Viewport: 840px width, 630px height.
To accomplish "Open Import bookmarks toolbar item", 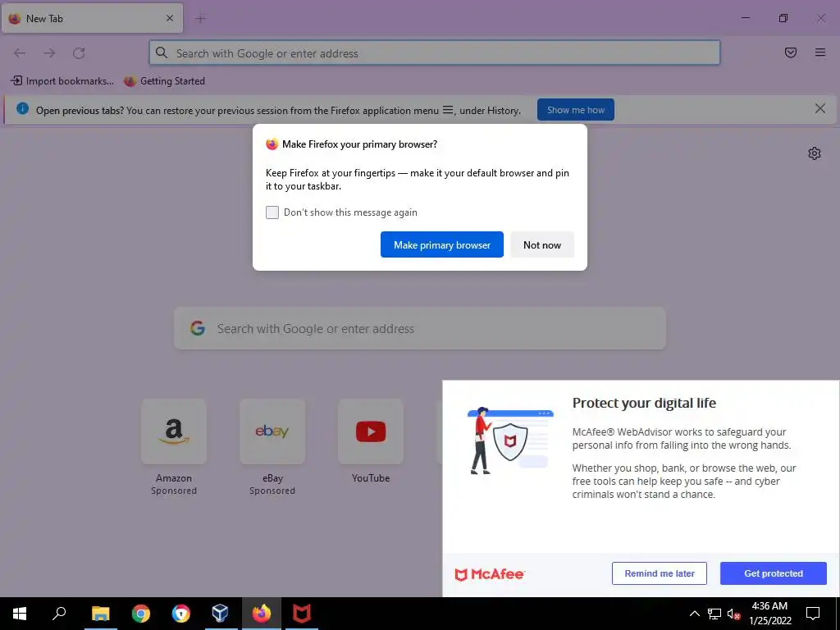I will coord(62,81).
